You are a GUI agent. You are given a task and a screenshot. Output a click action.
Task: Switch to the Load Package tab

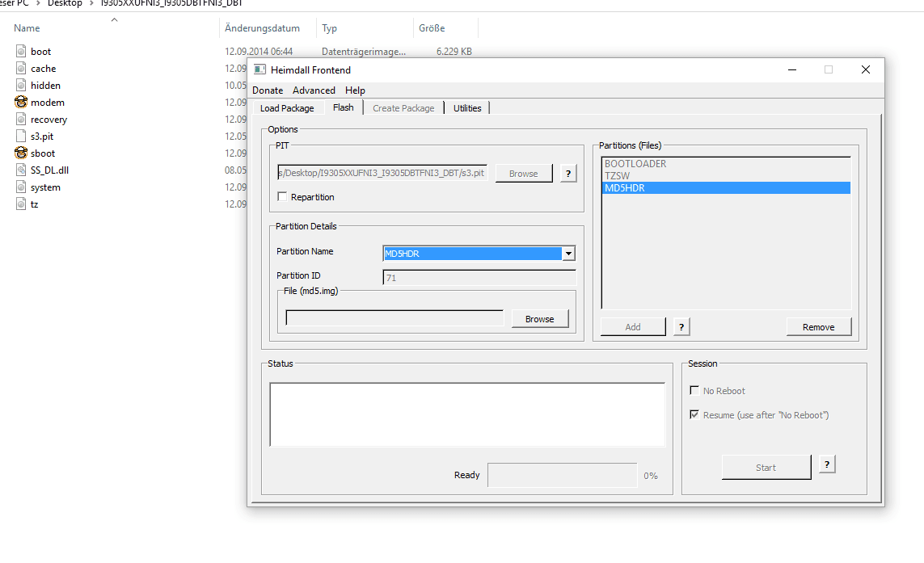pyautogui.click(x=287, y=108)
